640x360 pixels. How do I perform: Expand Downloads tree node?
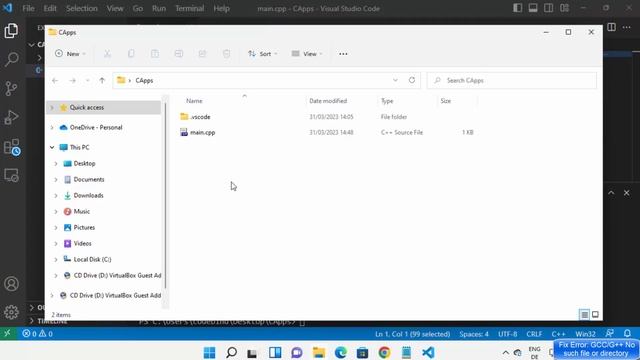coord(56,196)
